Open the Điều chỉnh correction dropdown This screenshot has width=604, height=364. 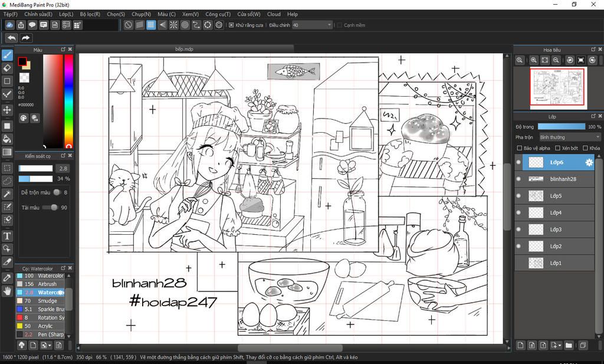[x=311, y=25]
